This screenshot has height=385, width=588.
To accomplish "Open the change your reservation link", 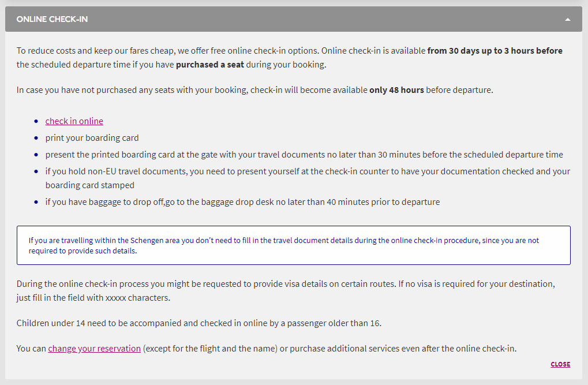I will 94,349.
